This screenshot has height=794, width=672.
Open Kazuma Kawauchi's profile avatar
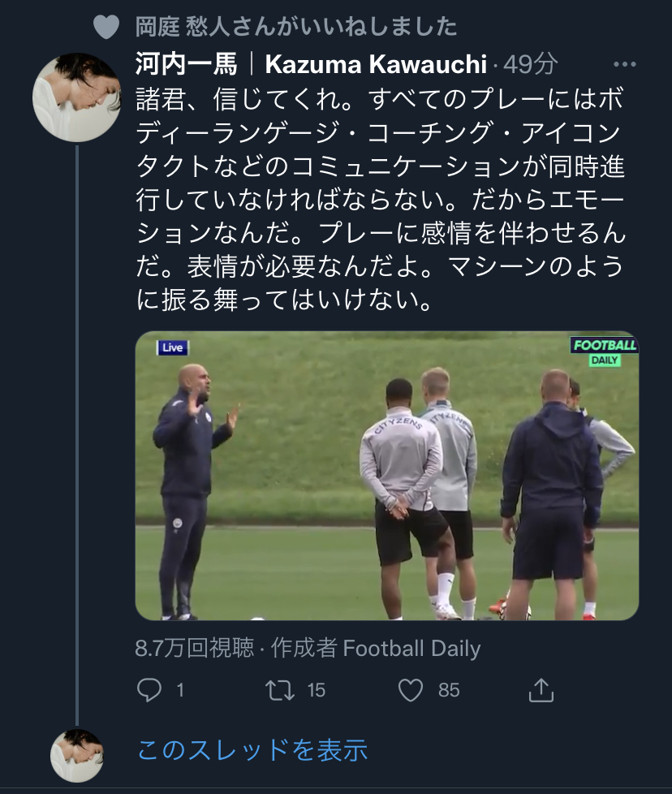[76, 97]
